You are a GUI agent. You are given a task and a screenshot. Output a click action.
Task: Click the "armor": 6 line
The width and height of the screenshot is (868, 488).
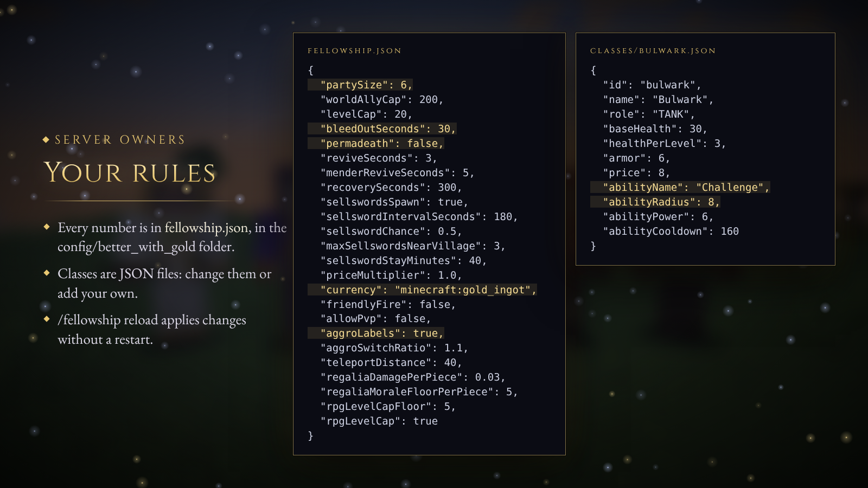click(x=637, y=158)
